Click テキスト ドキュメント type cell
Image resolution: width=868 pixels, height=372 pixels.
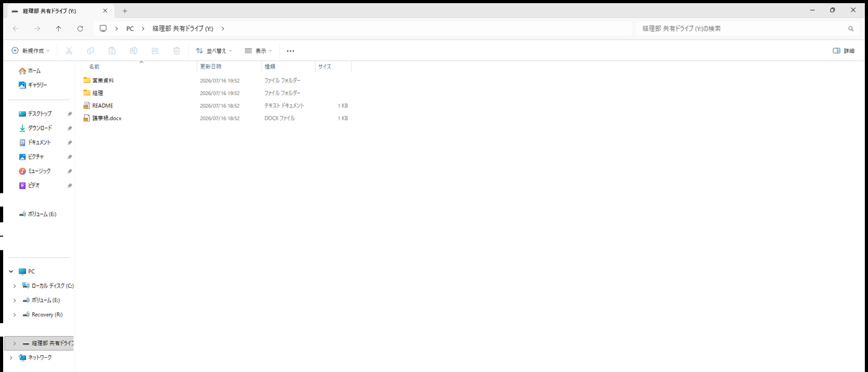[x=284, y=105]
